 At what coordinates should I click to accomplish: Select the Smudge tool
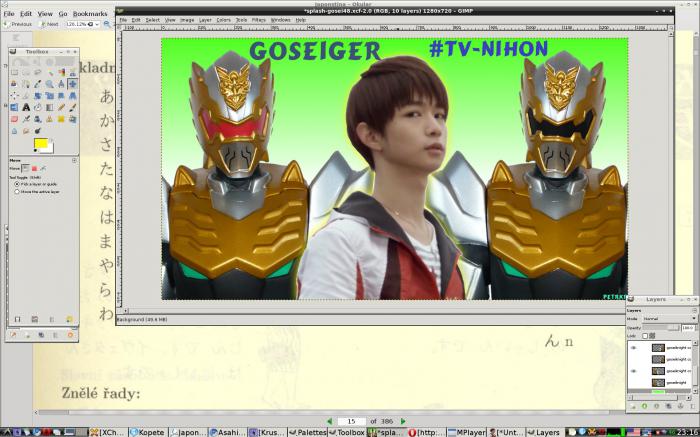(26, 131)
